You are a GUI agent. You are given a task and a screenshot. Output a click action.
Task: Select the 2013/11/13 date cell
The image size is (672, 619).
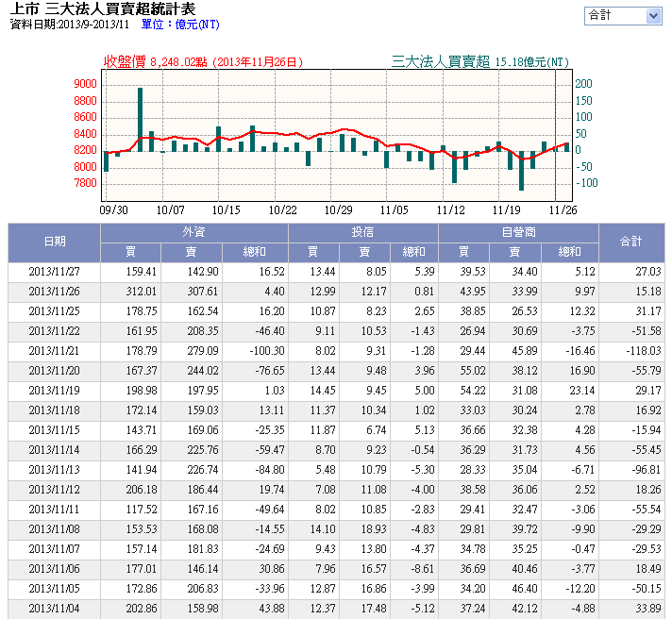click(55, 470)
